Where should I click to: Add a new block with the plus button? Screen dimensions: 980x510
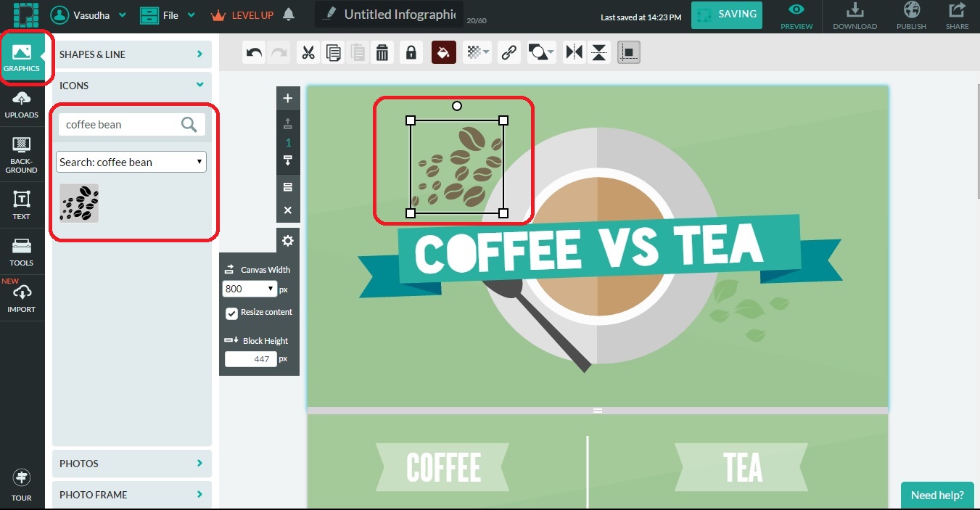pyautogui.click(x=288, y=98)
